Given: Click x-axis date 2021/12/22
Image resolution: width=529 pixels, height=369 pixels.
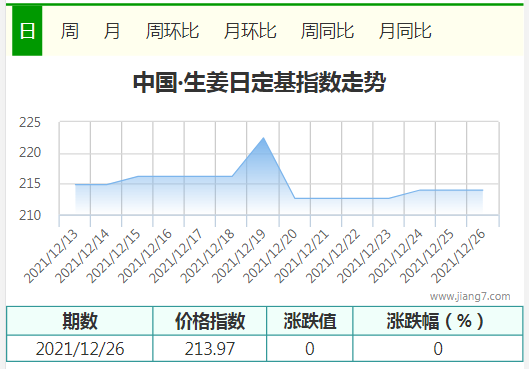Looking at the screenshot, I should click(333, 256).
